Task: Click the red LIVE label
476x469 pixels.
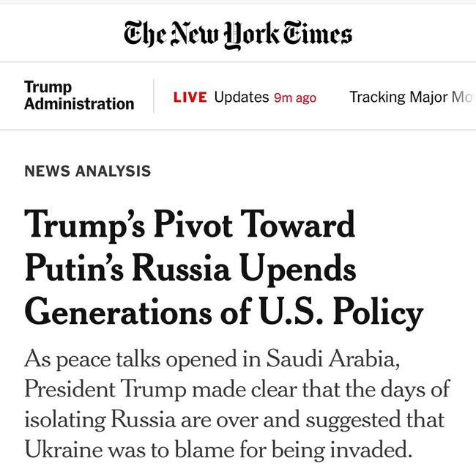Action: pos(190,97)
